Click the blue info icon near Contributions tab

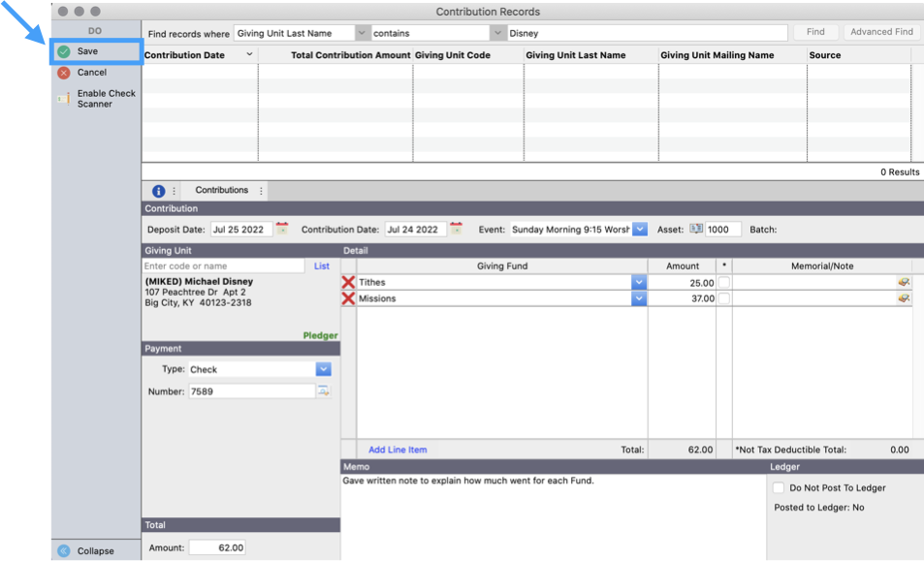click(x=158, y=190)
